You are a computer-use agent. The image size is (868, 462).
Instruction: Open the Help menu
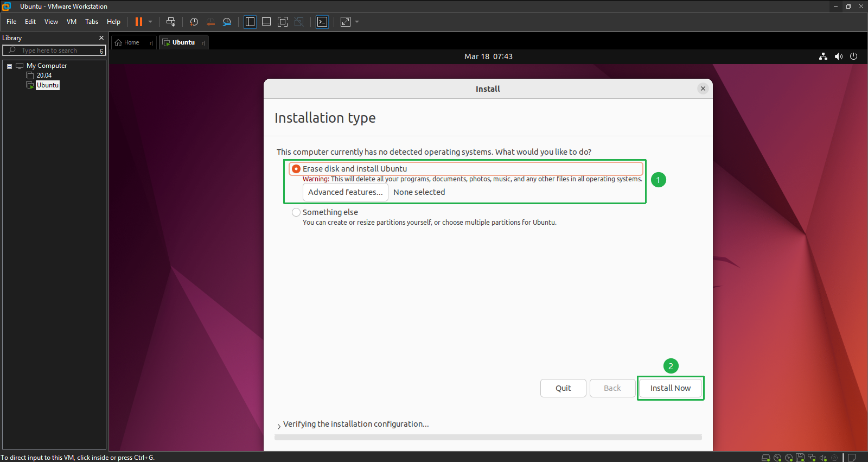pos(113,22)
